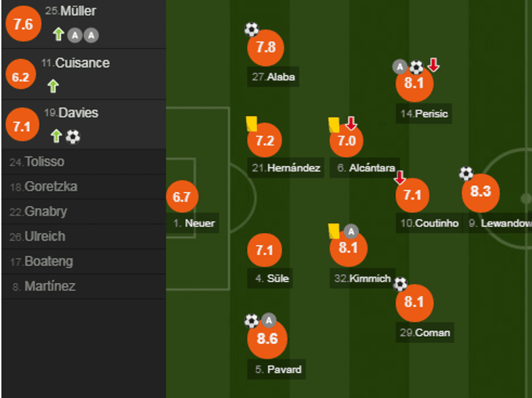Click the red substitution arrow above Alcántara
This screenshot has height=398, width=532.
pyautogui.click(x=351, y=124)
